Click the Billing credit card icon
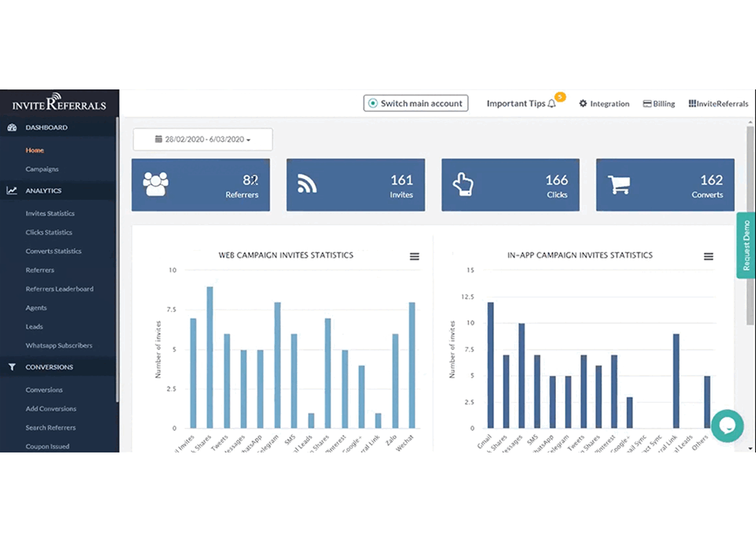The image size is (756, 557). (647, 104)
